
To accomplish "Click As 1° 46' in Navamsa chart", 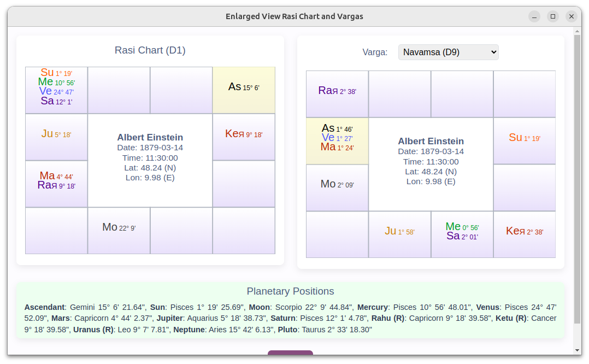I will [337, 128].
